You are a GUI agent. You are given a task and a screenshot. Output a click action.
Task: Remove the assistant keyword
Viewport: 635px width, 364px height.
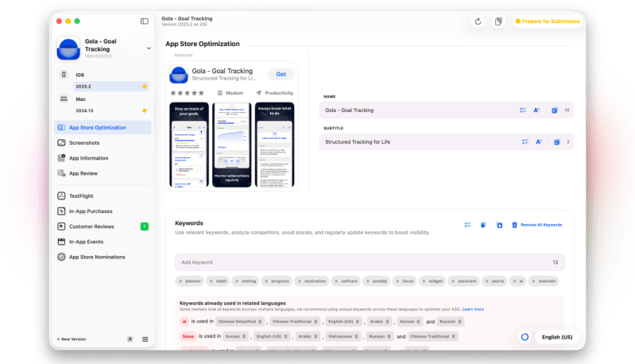(x=453, y=281)
